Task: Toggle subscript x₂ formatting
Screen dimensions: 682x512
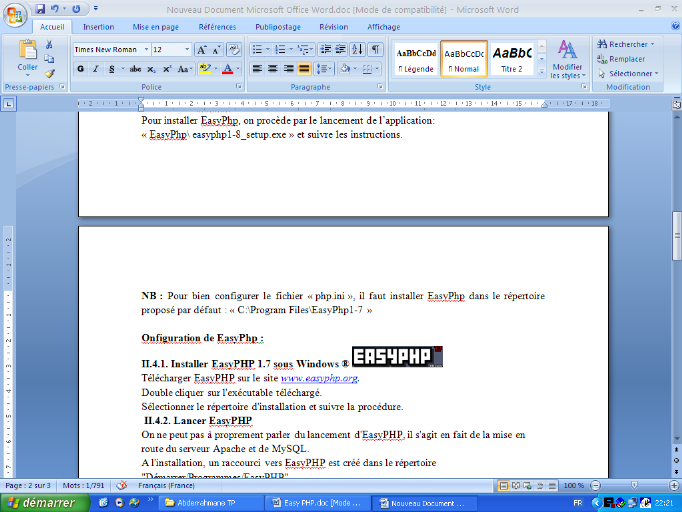Action: tap(151, 69)
